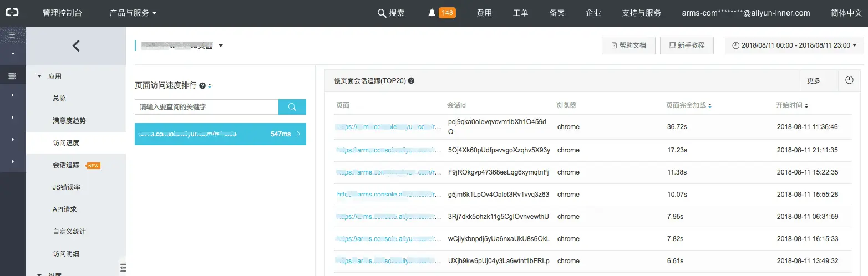Collapse sidebar using the back chevron
Screen dimensions: 868x276
(76, 46)
